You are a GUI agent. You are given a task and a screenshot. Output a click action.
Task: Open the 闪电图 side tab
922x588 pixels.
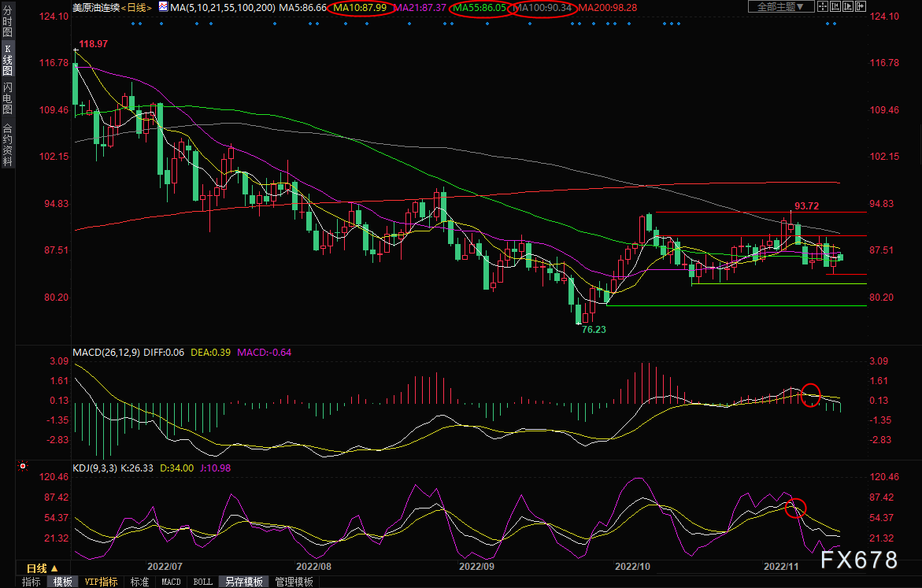[x=8, y=98]
